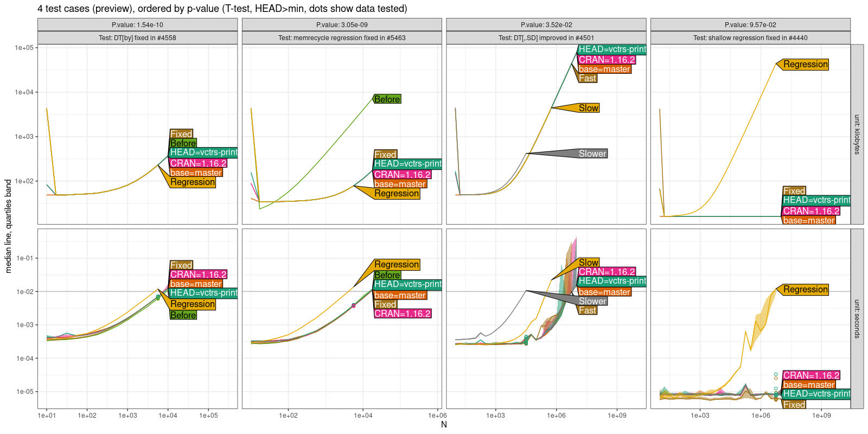Screen dimensions: 868x434
Task: Select the 'P.value: 1.54e-10' strip header
Action: pyautogui.click(x=137, y=25)
